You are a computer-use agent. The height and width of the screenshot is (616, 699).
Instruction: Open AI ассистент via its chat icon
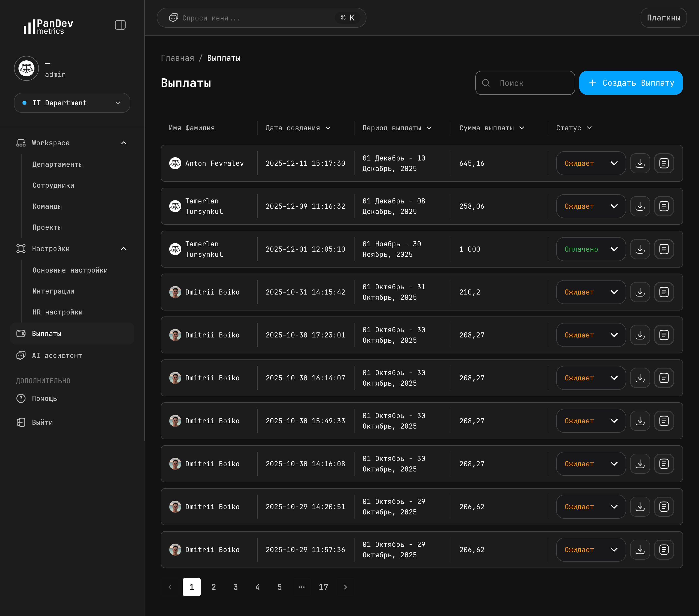pos(20,355)
